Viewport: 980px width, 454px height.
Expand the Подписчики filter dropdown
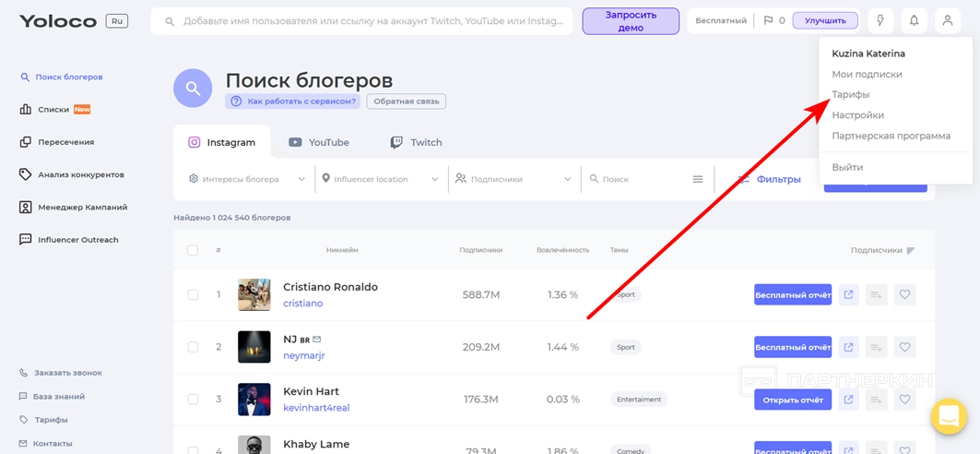[x=514, y=179]
